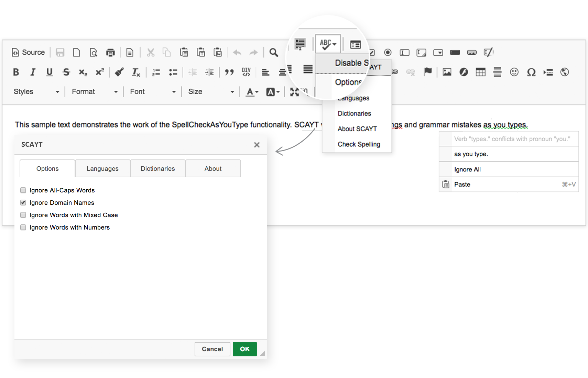
Task: Switch to the About tab in SCAYT dialog
Action: click(x=213, y=168)
